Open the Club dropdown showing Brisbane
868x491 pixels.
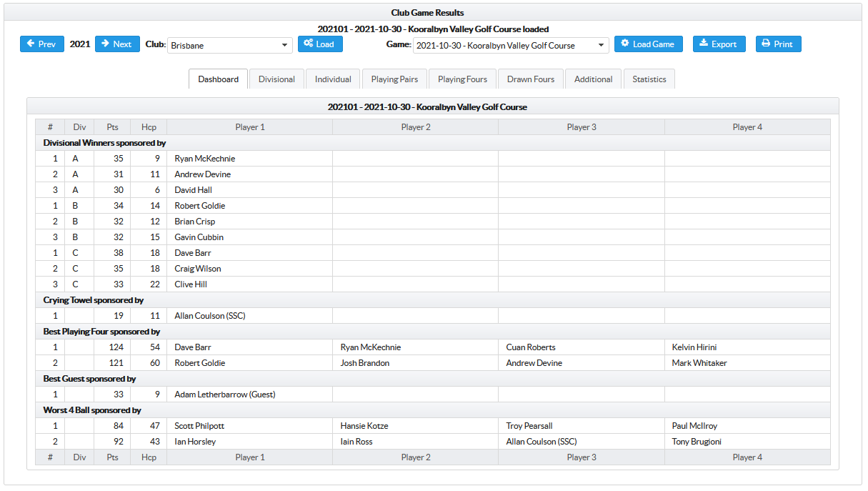(230, 45)
